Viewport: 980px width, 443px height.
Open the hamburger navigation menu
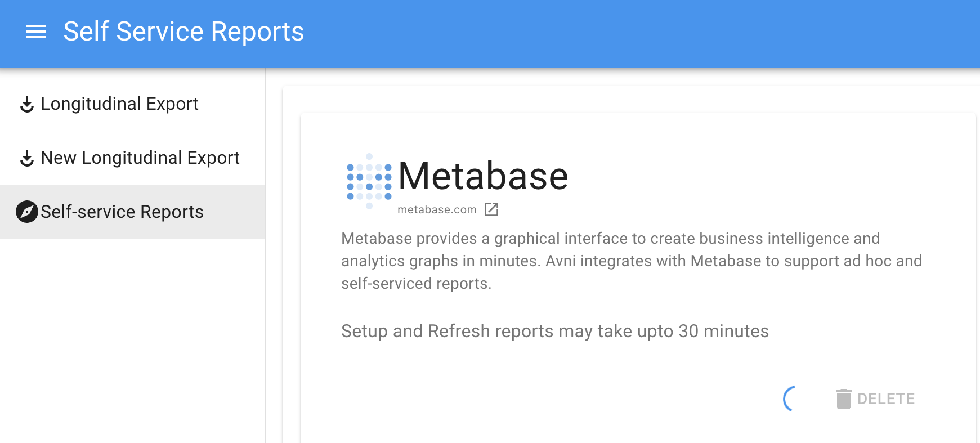click(x=36, y=32)
